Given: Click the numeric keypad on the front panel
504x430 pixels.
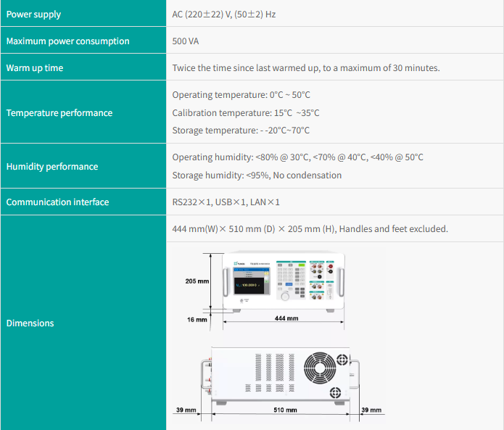Looking at the screenshot, I should [288, 276].
